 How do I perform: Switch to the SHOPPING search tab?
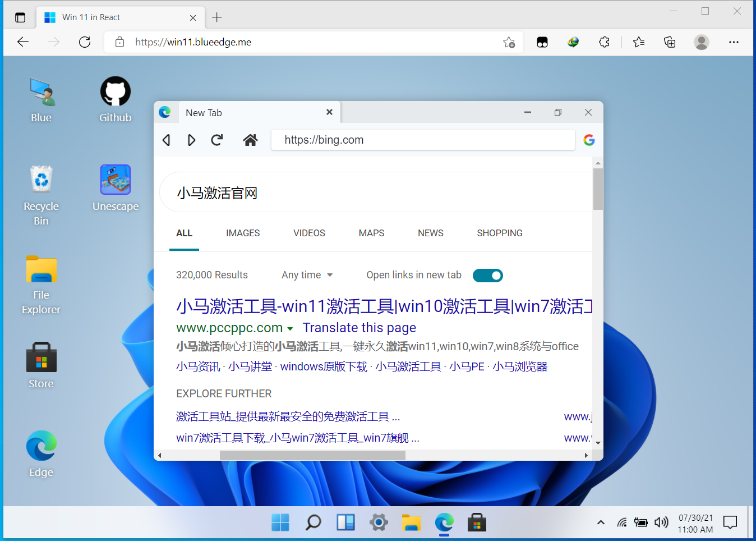(x=500, y=233)
